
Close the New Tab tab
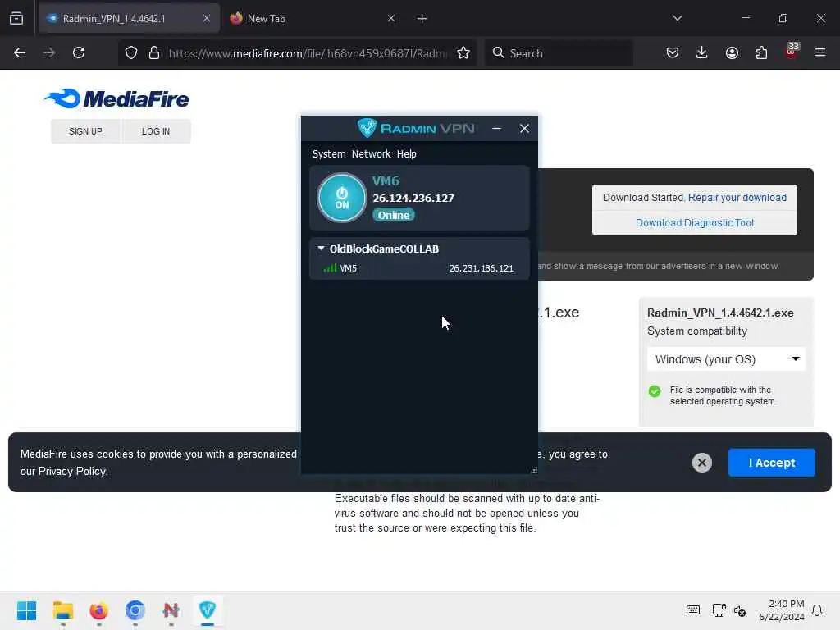pos(391,19)
